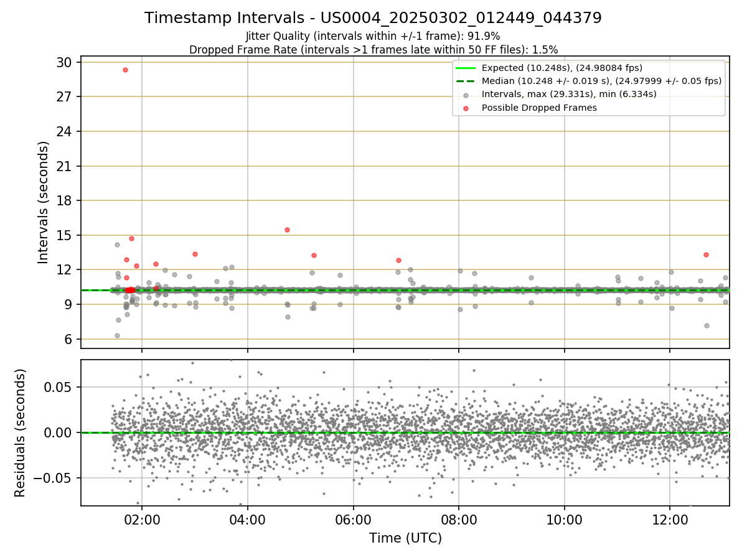
Task: Click the Intervals (seconds) y-axis label
Action: [44, 202]
